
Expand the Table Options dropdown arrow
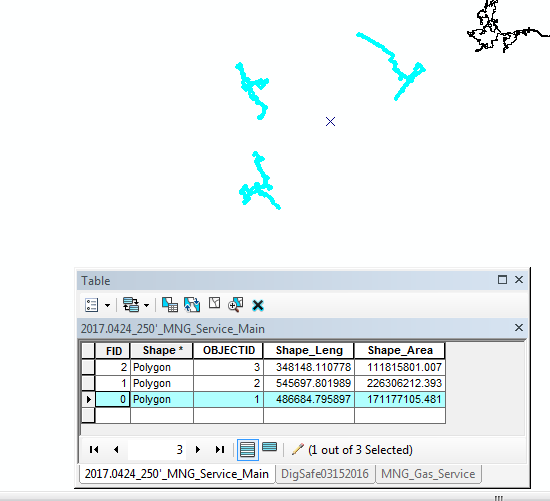coord(107,305)
